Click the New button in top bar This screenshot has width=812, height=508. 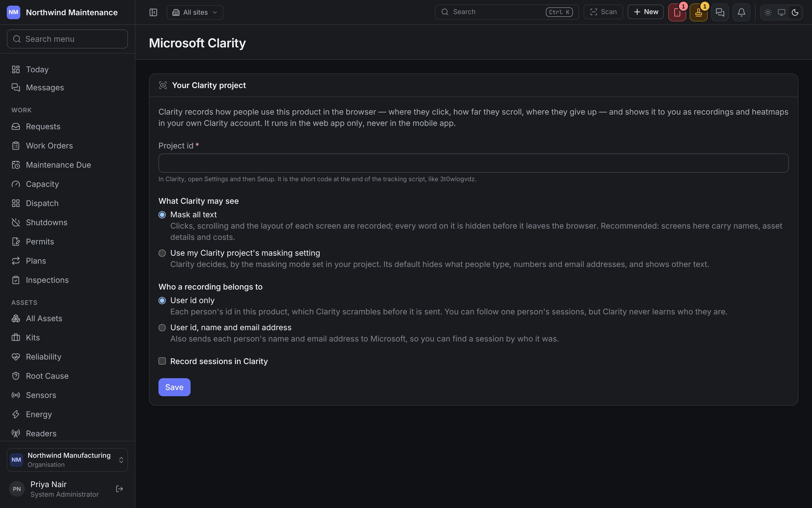[x=646, y=12]
